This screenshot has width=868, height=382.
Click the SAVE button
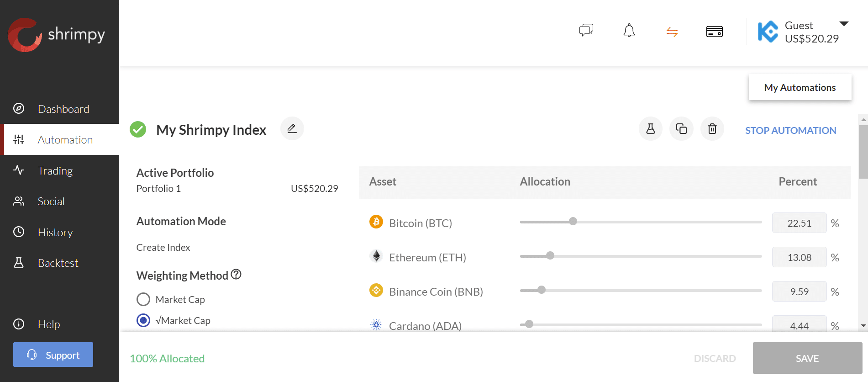tap(807, 358)
